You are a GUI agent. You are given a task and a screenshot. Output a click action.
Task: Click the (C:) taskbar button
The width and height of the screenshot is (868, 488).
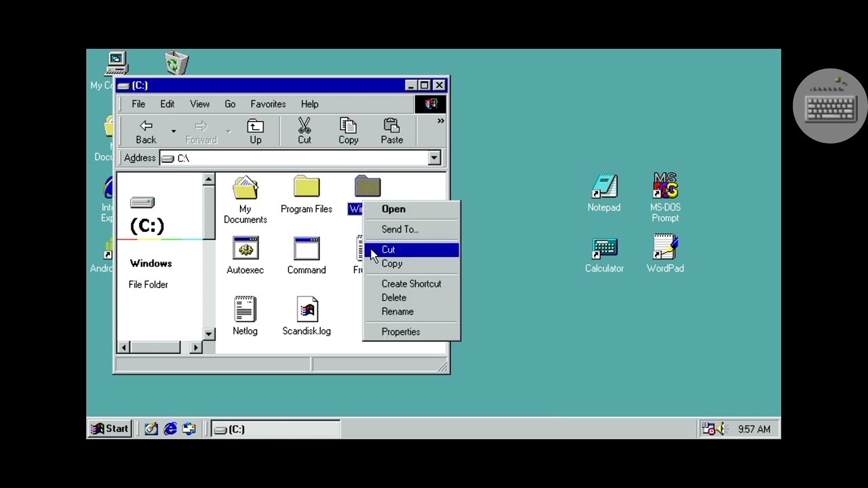[x=275, y=429]
